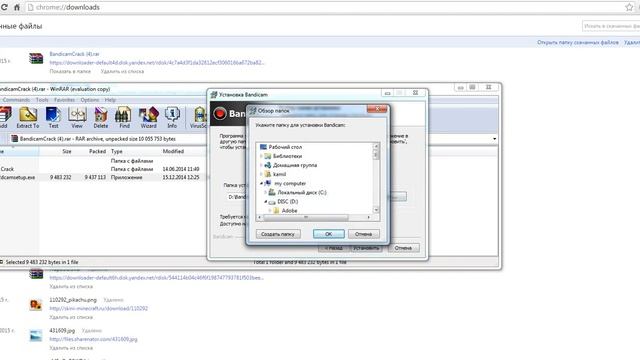Click the Назад button in Bandicam installer
This screenshot has height=360, width=640.
click(333, 248)
